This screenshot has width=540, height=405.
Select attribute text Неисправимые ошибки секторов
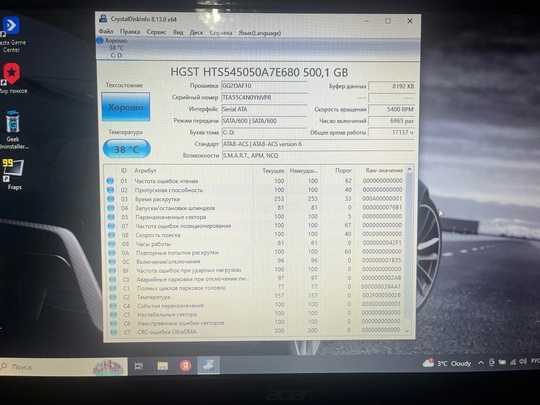(181, 323)
